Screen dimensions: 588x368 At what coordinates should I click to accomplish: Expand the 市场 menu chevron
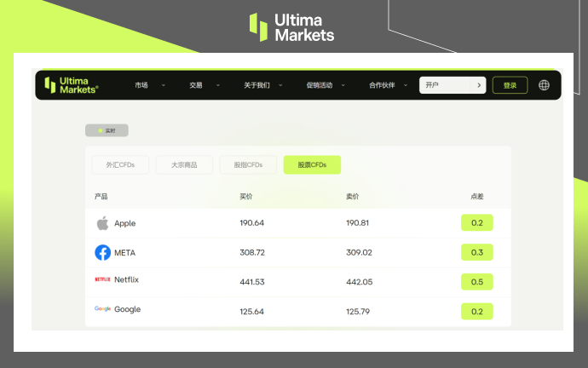point(163,85)
